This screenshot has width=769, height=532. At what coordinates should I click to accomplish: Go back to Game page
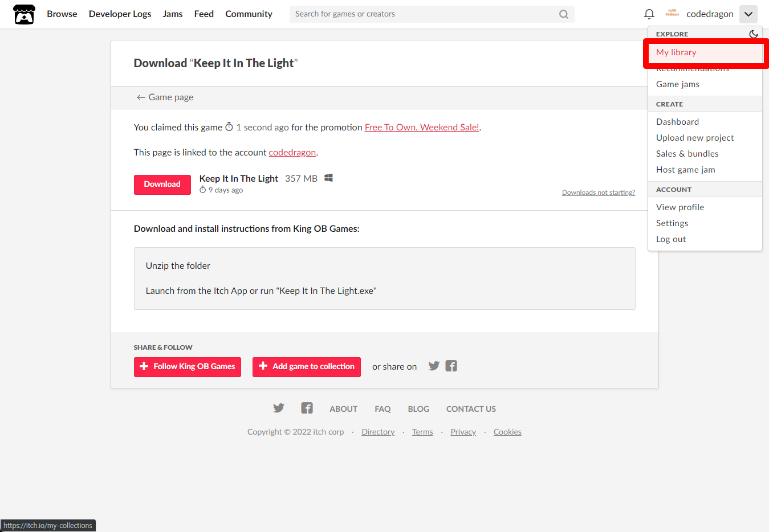(x=165, y=97)
